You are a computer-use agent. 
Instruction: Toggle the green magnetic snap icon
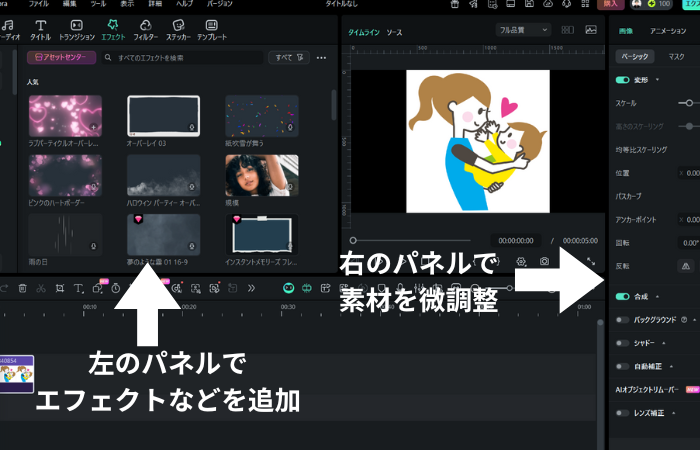pyautogui.click(x=307, y=288)
